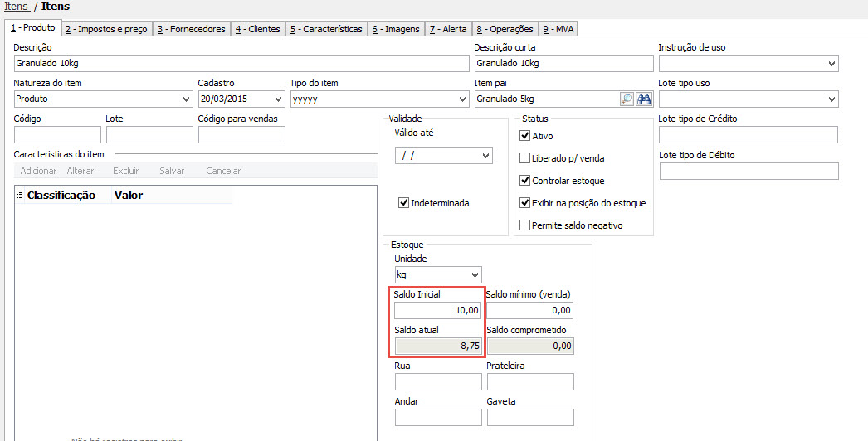The width and height of the screenshot is (868, 441).
Task: Open the 6 - Imagens tab
Action: click(396, 29)
